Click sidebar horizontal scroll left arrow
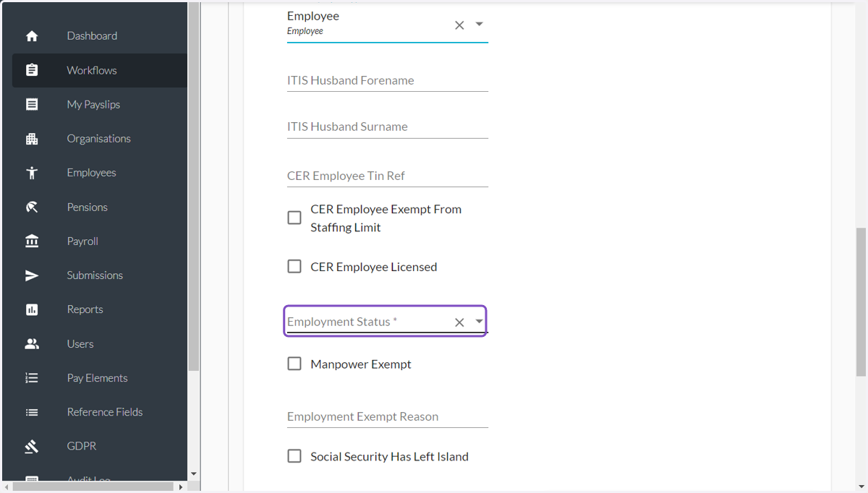This screenshot has height=493, width=868. (x=7, y=487)
